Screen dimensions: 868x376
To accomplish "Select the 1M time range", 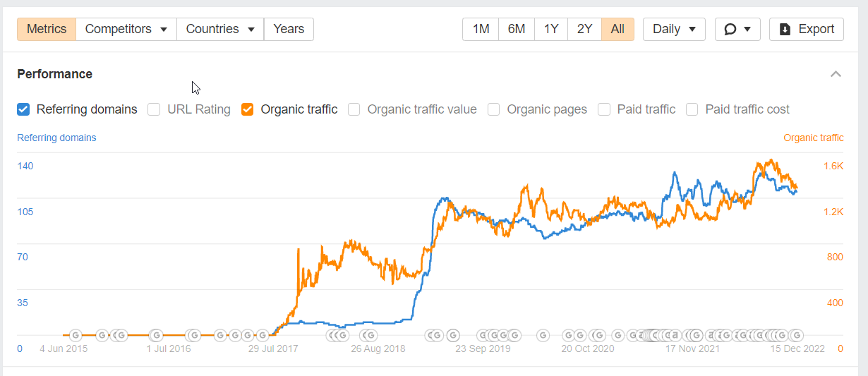I will click(x=481, y=29).
